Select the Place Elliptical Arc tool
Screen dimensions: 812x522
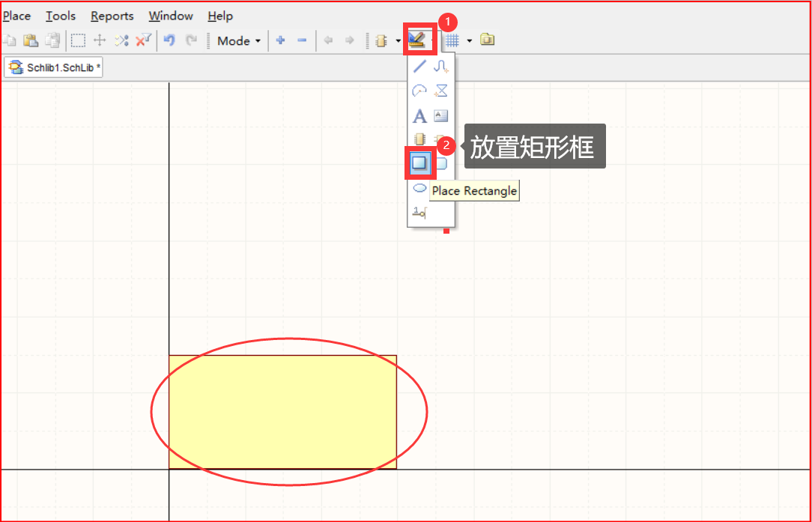pos(419,91)
